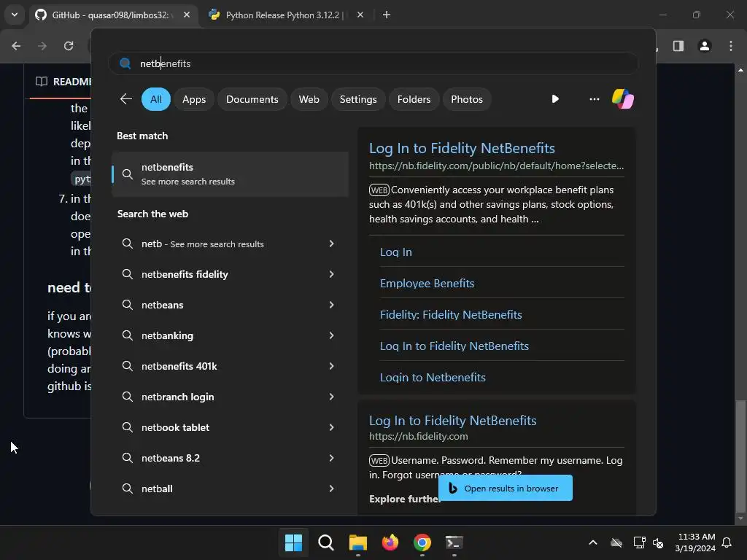747x560 pixels.
Task: Click the muted volume tray icon
Action: [x=658, y=542]
